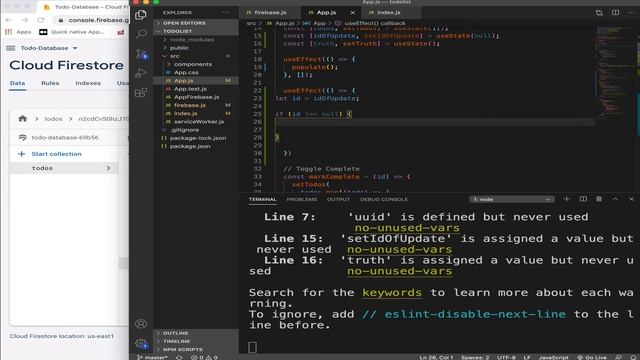Open the Extensions view
Viewport: 640px width, 360px height.
click(x=141, y=93)
